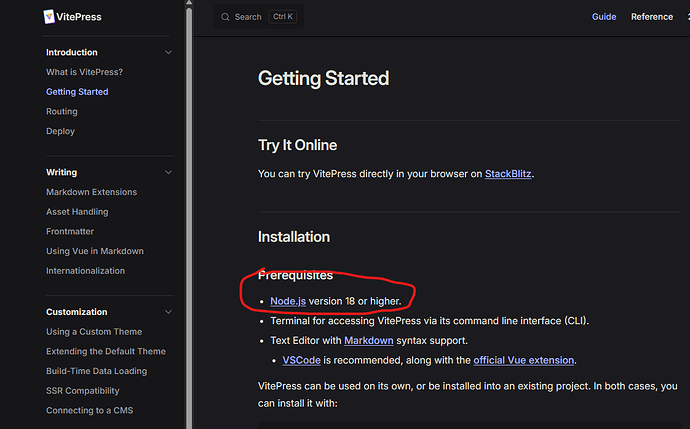Open Asset Handling page

click(x=77, y=212)
